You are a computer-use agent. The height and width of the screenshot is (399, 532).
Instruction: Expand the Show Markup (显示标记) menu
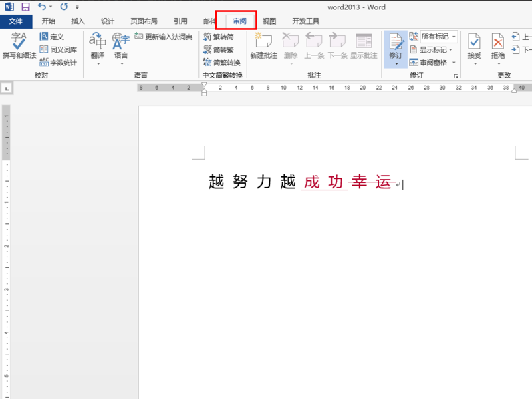[x=431, y=49]
